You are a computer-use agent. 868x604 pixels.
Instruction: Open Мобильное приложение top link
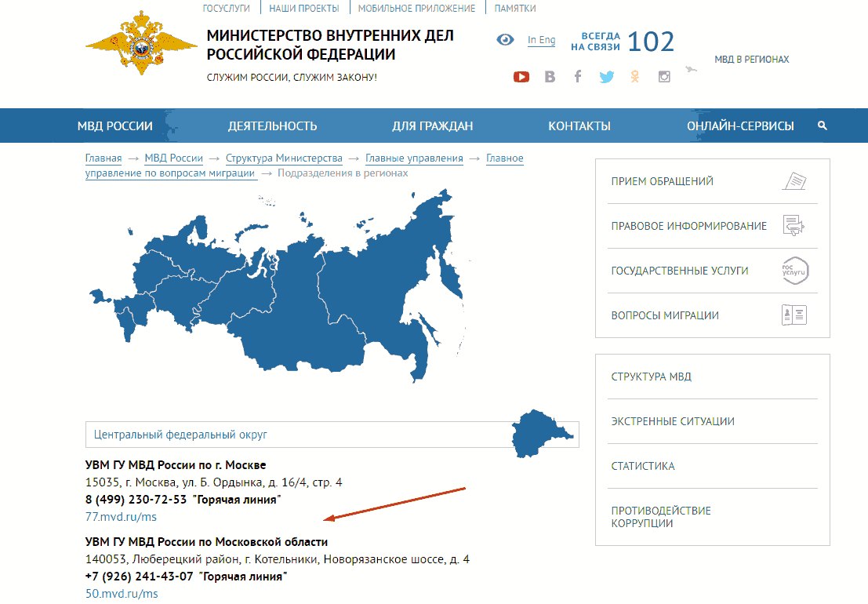[x=417, y=9]
